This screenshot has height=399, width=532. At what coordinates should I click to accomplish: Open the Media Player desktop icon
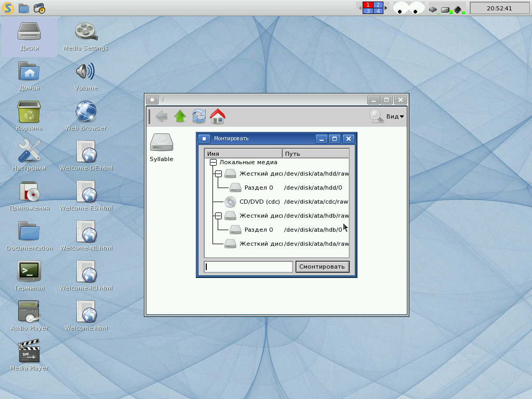(29, 351)
